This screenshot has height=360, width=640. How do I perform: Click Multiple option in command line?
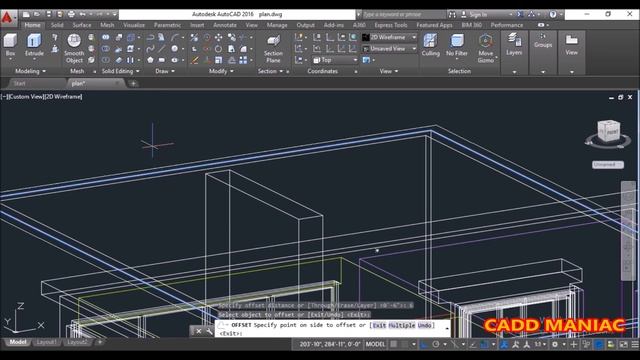pos(401,325)
